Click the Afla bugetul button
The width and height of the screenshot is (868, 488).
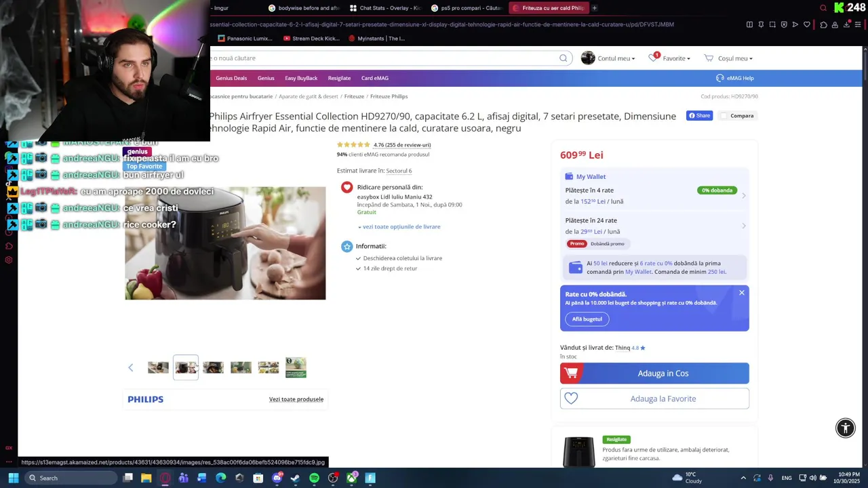(x=587, y=319)
